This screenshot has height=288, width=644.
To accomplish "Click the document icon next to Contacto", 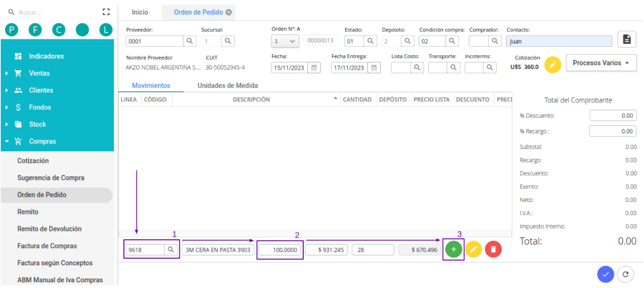I will coord(627,39).
